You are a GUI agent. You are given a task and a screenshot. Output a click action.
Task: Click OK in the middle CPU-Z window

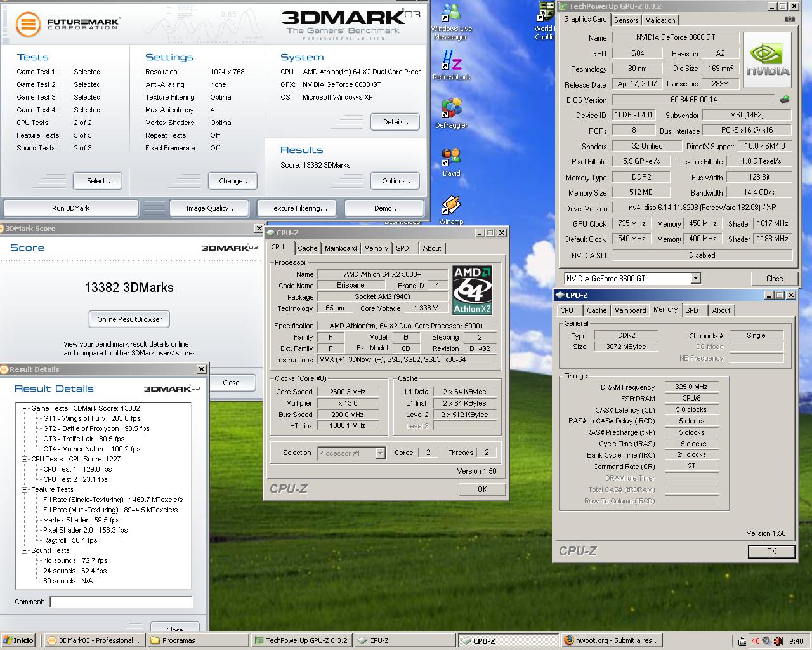482,489
